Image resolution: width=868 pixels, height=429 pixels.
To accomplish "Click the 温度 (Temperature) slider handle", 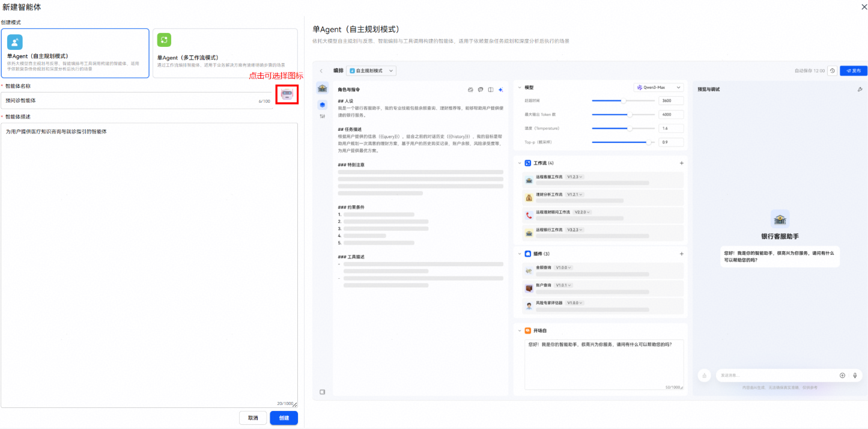I will [630, 129].
